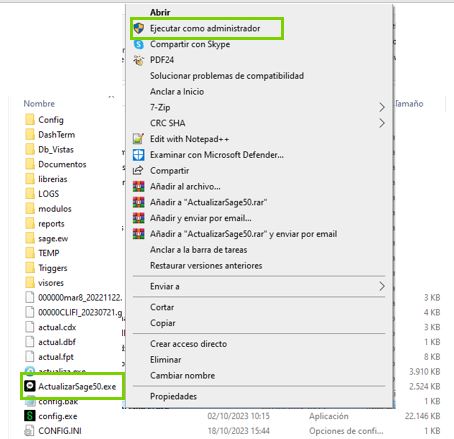Sort by the Nombre column header
This screenshot has height=439, width=454.
point(39,103)
